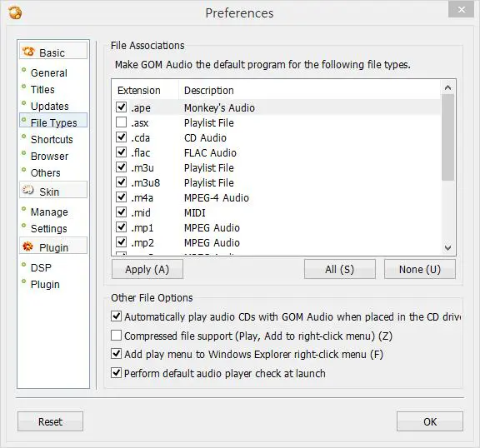This screenshot has height=448, width=480.
Task: Click the Apply (A) button
Action: [147, 270]
